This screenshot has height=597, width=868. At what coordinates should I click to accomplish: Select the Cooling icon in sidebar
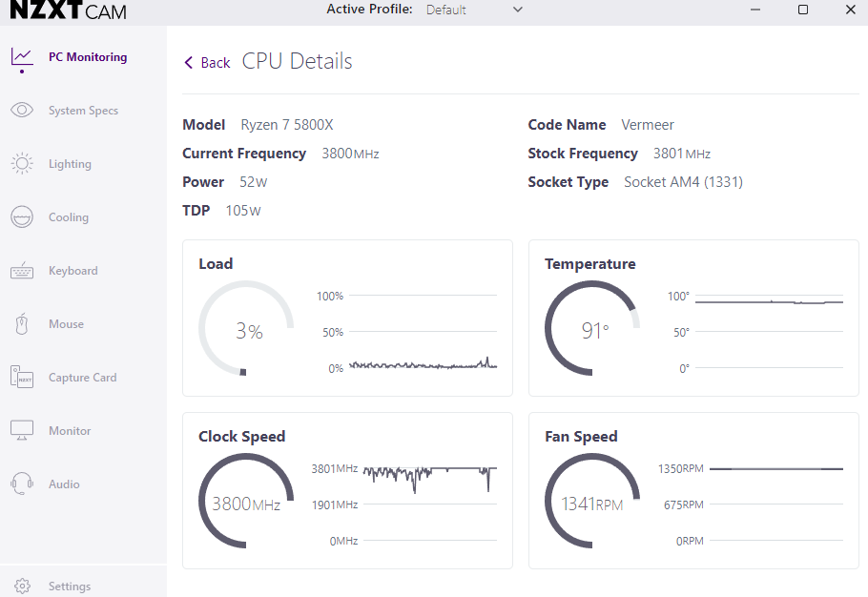pos(22,217)
